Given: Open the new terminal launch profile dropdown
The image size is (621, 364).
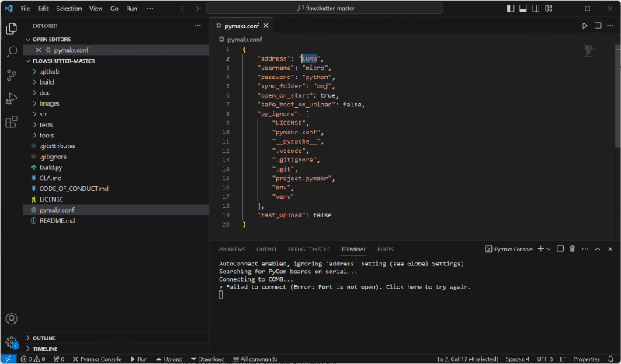Looking at the screenshot, I should tap(549, 249).
